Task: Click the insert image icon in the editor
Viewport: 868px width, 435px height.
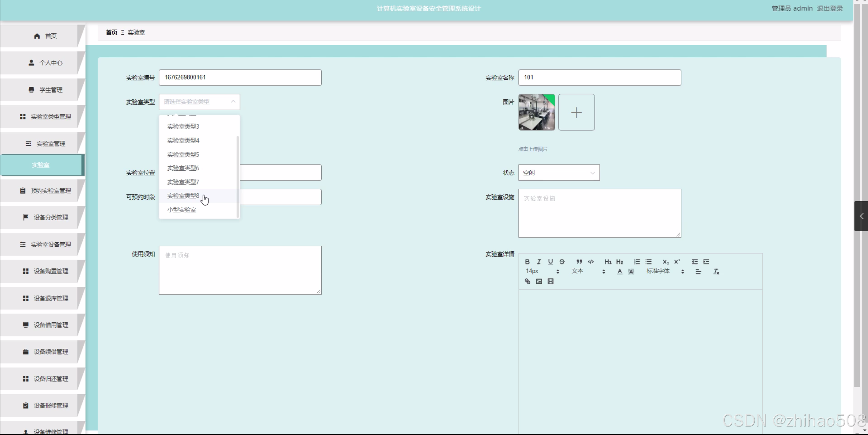Action: pos(539,281)
